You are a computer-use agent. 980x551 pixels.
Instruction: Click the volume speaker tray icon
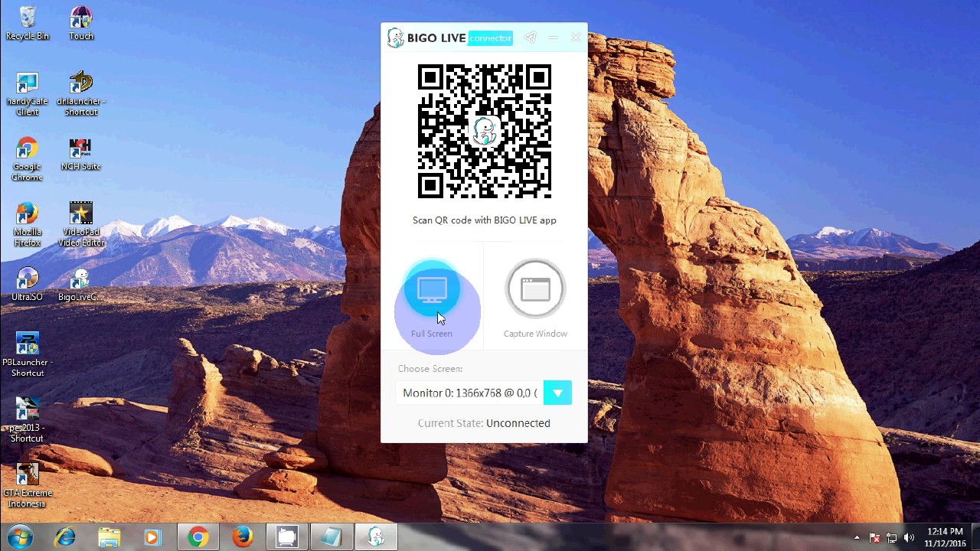[910, 538]
